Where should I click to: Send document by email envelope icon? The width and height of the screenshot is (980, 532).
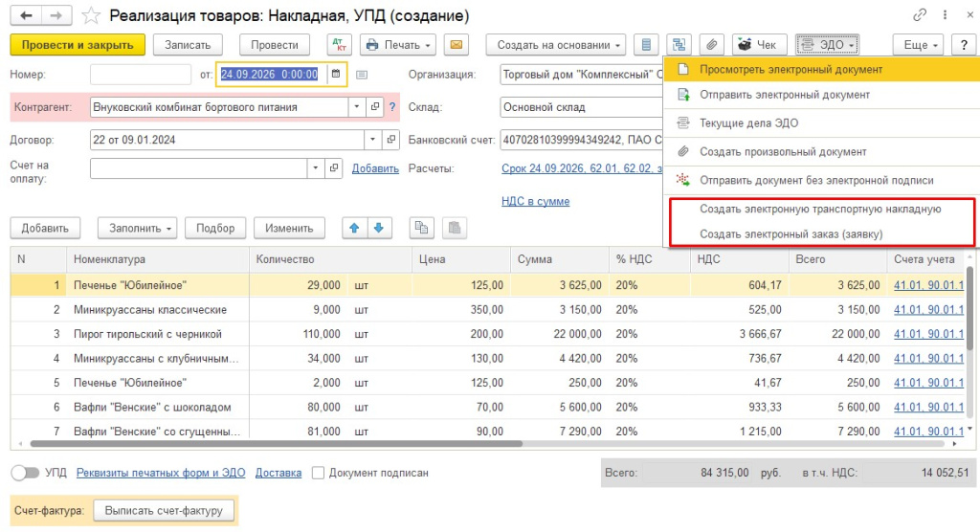click(457, 45)
